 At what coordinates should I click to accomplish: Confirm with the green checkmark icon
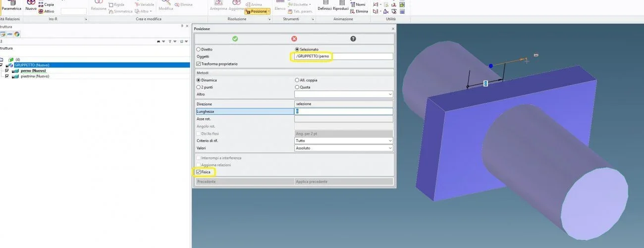tap(235, 39)
